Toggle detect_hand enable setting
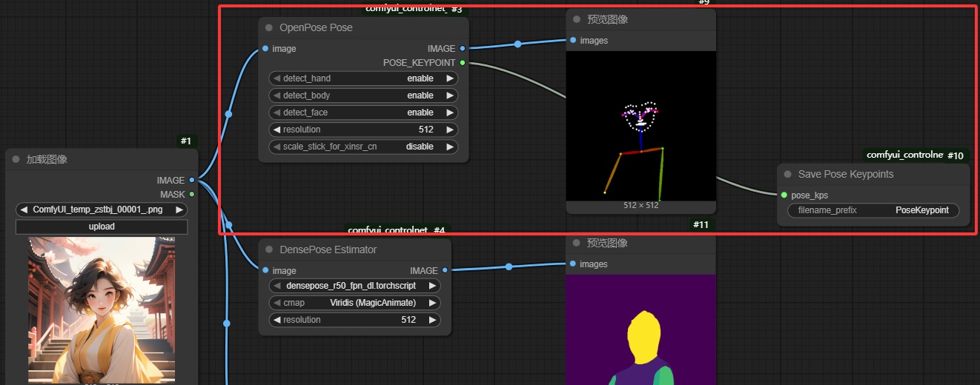The image size is (980, 385). click(x=363, y=78)
